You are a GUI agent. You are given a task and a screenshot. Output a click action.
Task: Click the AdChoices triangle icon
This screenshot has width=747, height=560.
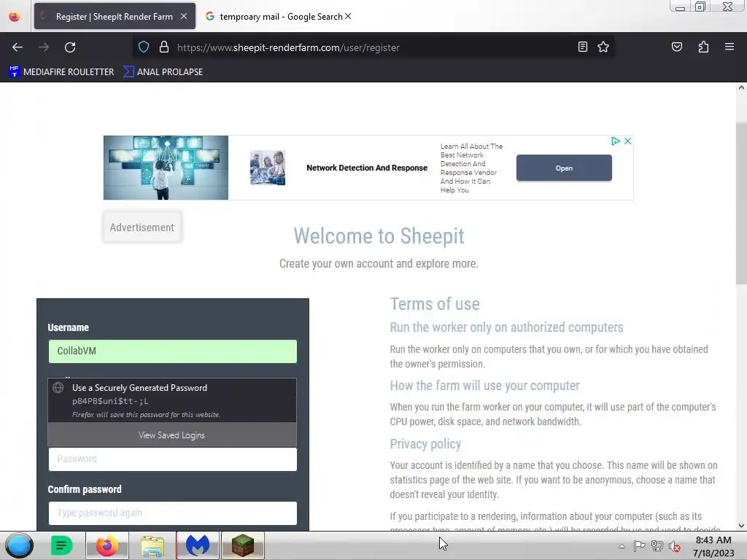(x=615, y=141)
